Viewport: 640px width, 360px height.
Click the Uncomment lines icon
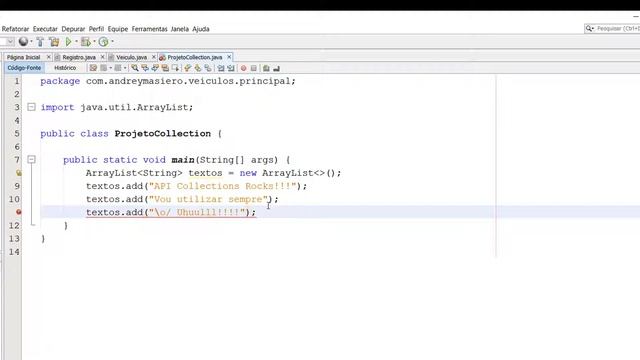click(x=276, y=68)
